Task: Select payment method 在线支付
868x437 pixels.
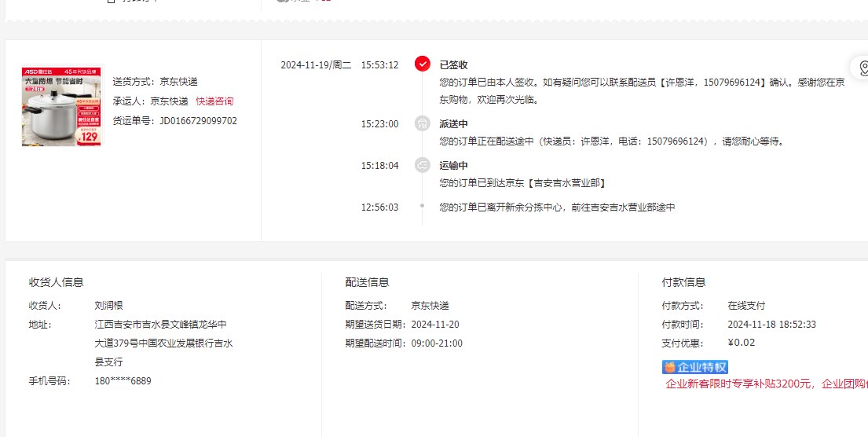Action: 746,305
